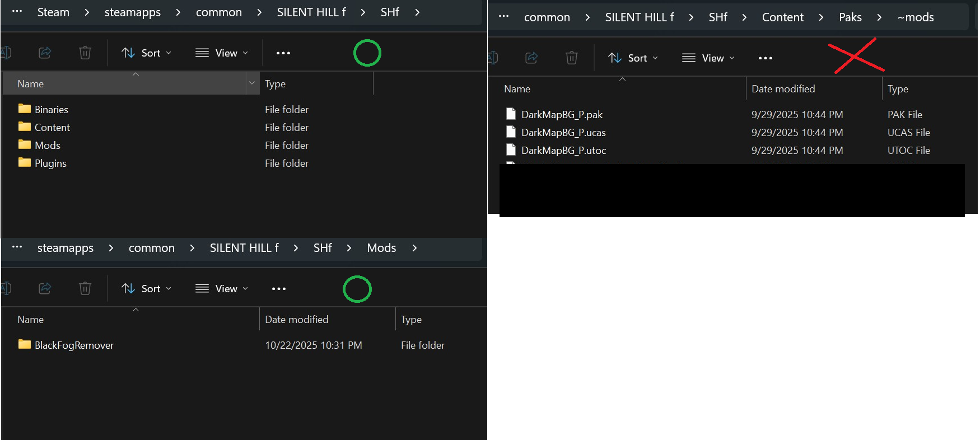Select Binaries folder icon
The width and height of the screenshot is (980, 440).
pos(25,109)
